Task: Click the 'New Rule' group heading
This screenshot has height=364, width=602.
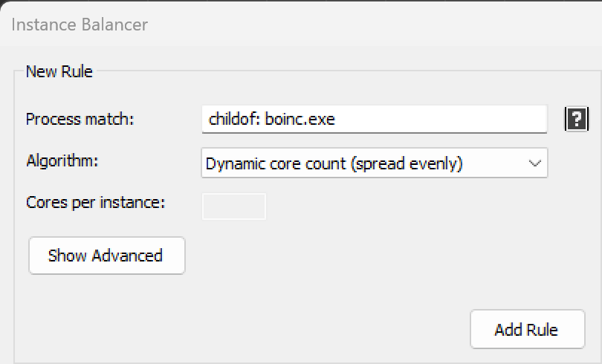Action: 59,72
